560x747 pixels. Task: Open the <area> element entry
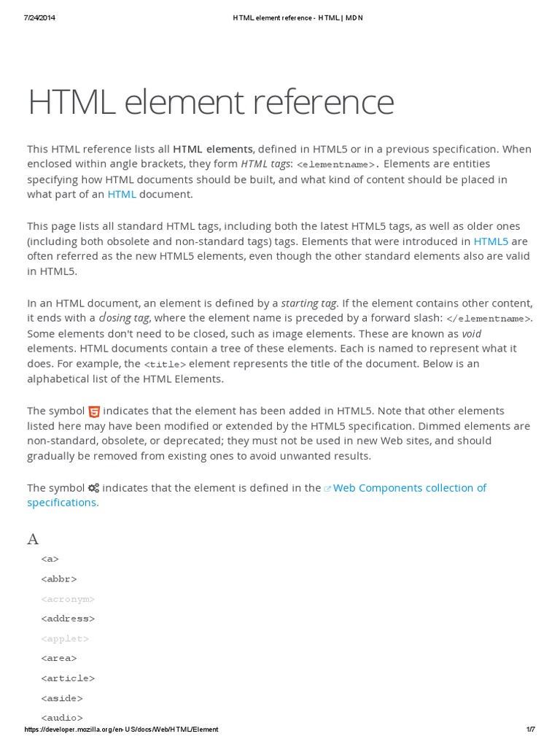(59, 658)
